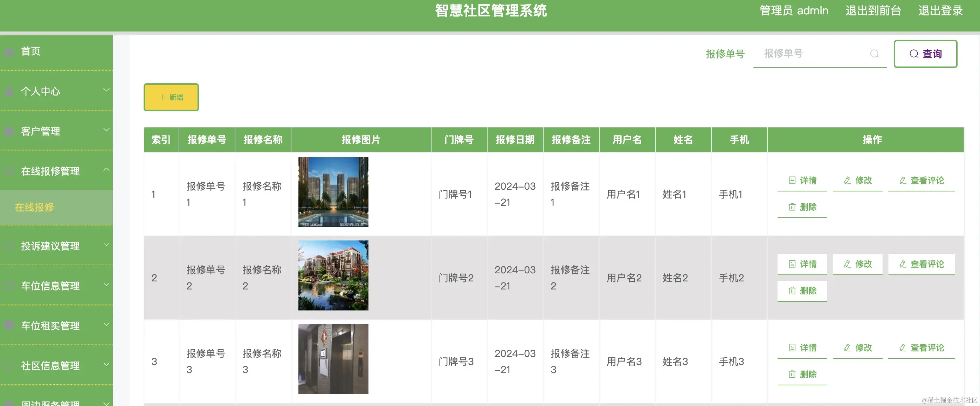Open the high-rise pool image in row 1
The width and height of the screenshot is (980, 406).
click(x=333, y=191)
